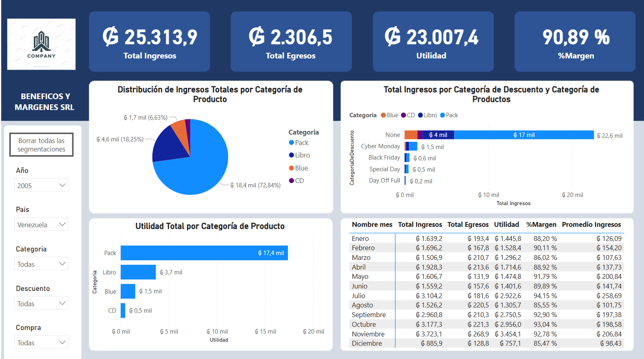
Task: Click the orange Blue legend dot in pie legend
Action: (x=292, y=168)
